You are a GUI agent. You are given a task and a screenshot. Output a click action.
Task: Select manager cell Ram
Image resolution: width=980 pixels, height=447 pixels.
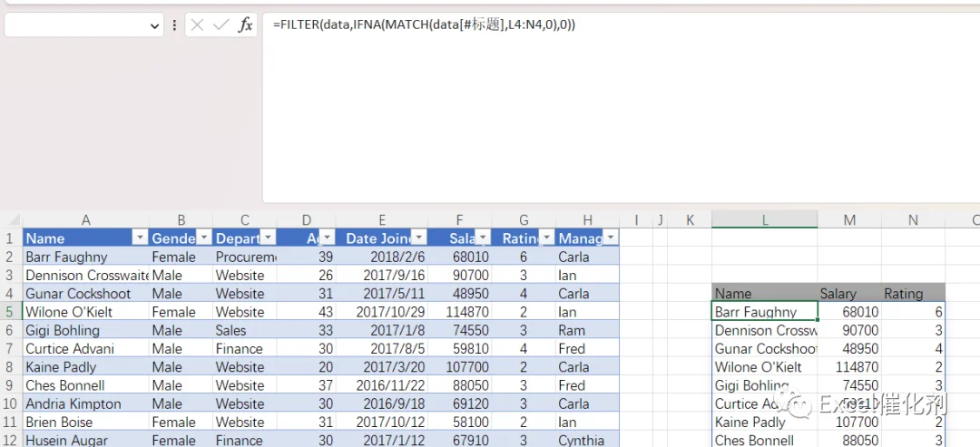(587, 330)
